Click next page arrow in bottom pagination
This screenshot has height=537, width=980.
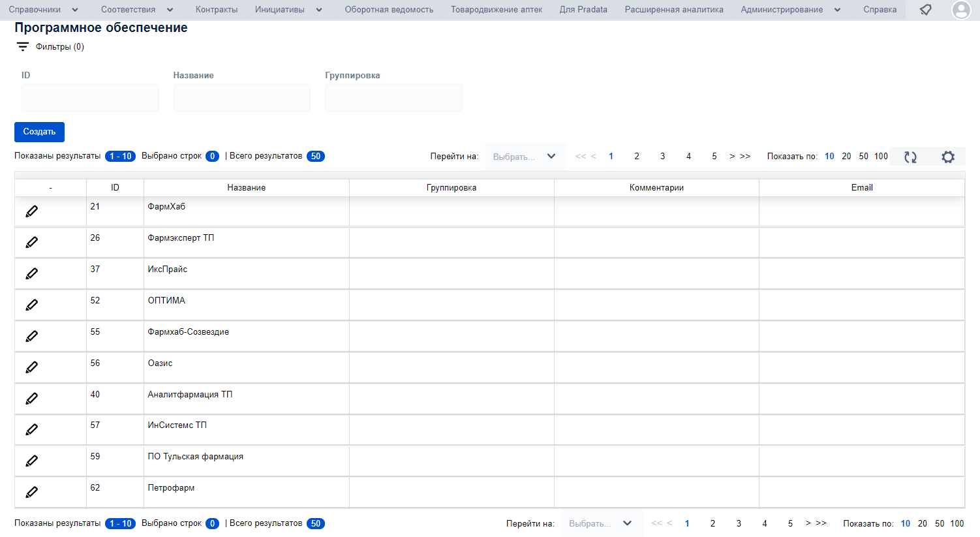click(808, 523)
